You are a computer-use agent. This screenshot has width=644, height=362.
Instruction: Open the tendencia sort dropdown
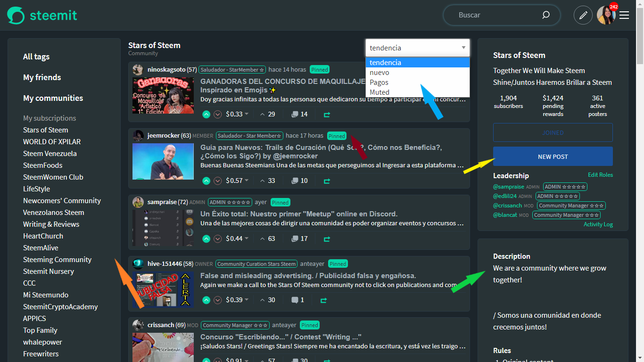pos(418,48)
